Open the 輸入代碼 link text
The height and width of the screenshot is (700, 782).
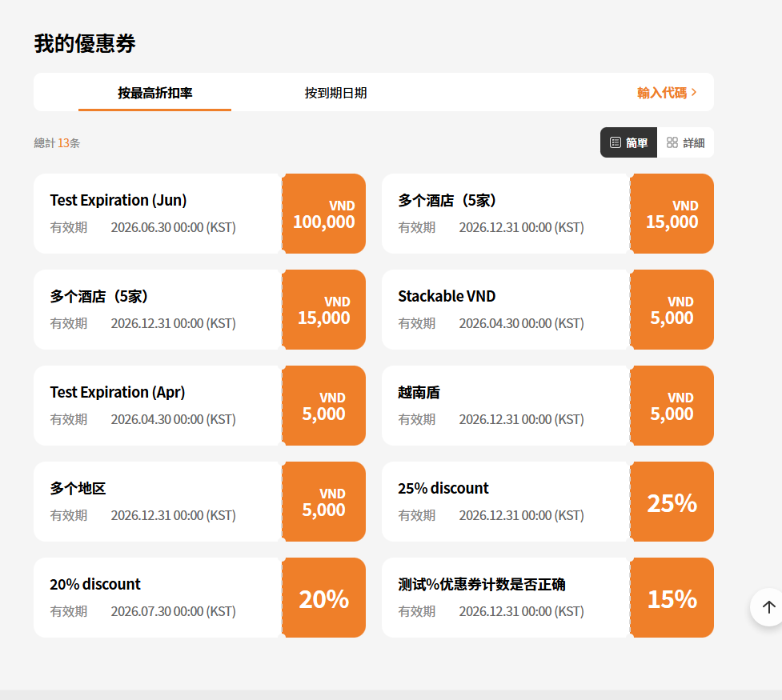click(661, 93)
